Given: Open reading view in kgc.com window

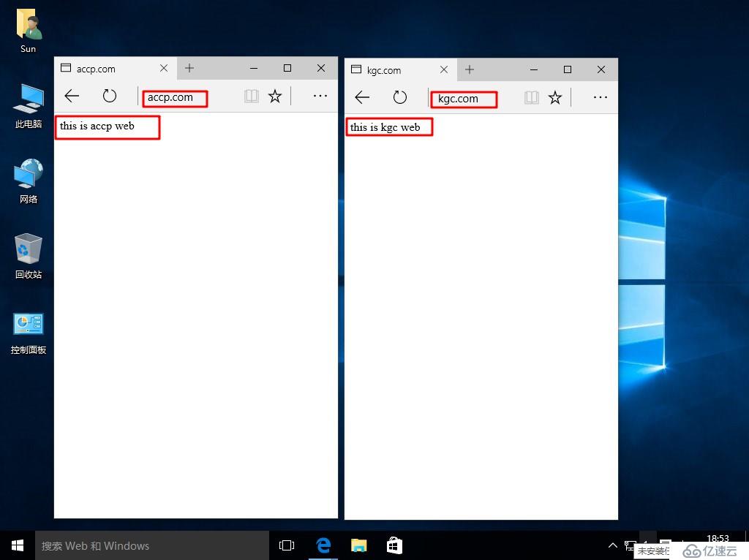Looking at the screenshot, I should [x=531, y=98].
